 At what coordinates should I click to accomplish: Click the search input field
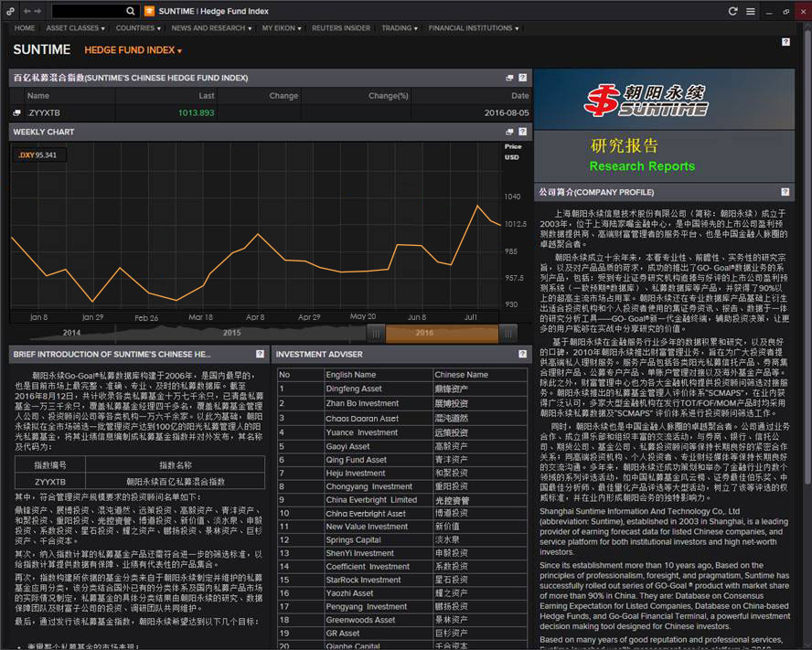coord(88,11)
